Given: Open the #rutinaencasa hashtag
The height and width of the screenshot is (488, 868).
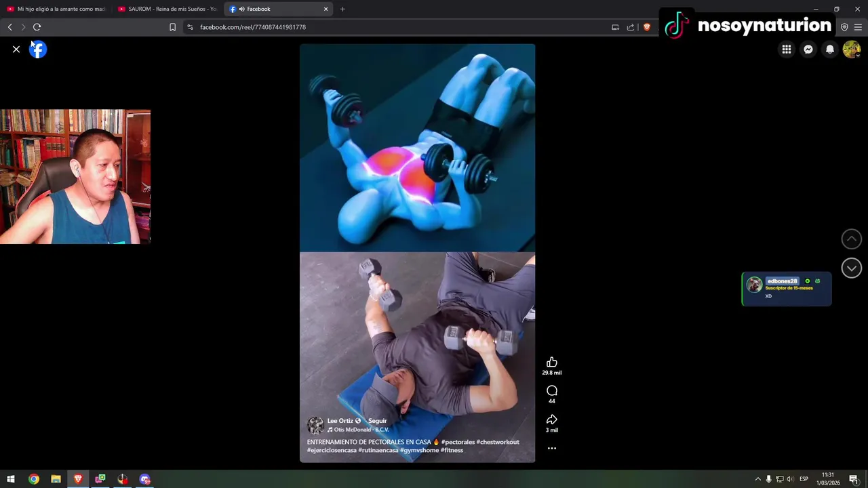Looking at the screenshot, I should [378, 450].
